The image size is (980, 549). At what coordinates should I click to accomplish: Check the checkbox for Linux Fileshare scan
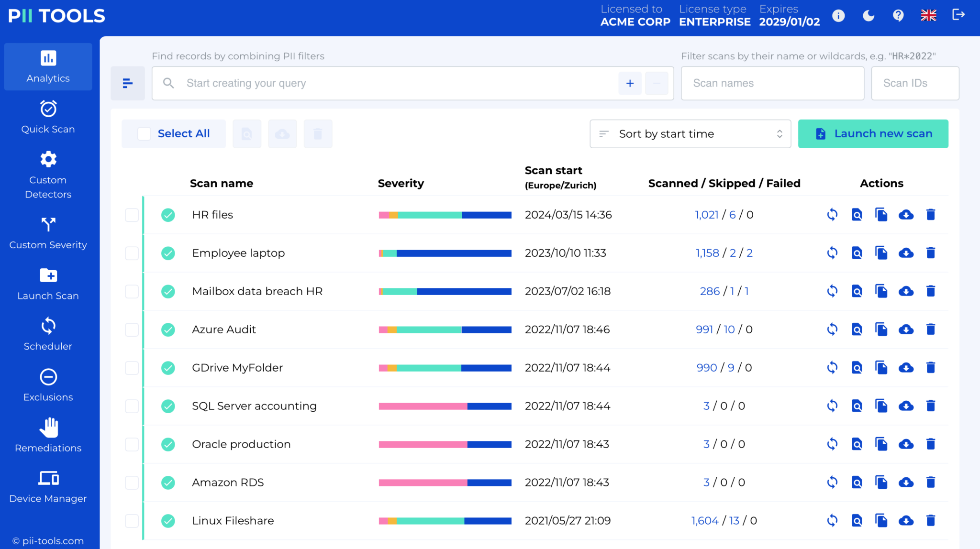point(132,521)
